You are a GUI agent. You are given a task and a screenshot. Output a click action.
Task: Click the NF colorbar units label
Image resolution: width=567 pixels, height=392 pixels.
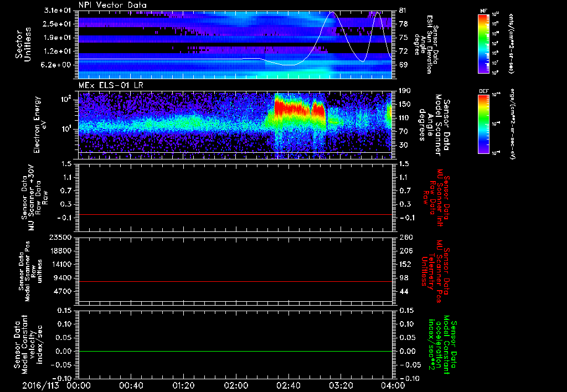(x=511, y=43)
